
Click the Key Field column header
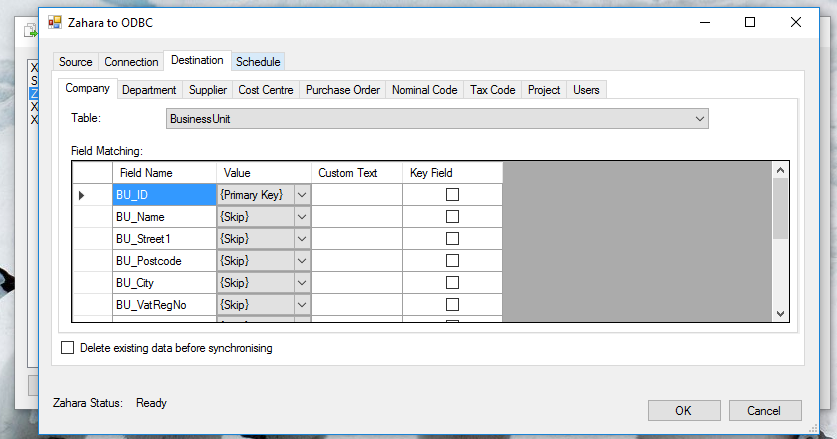point(452,173)
